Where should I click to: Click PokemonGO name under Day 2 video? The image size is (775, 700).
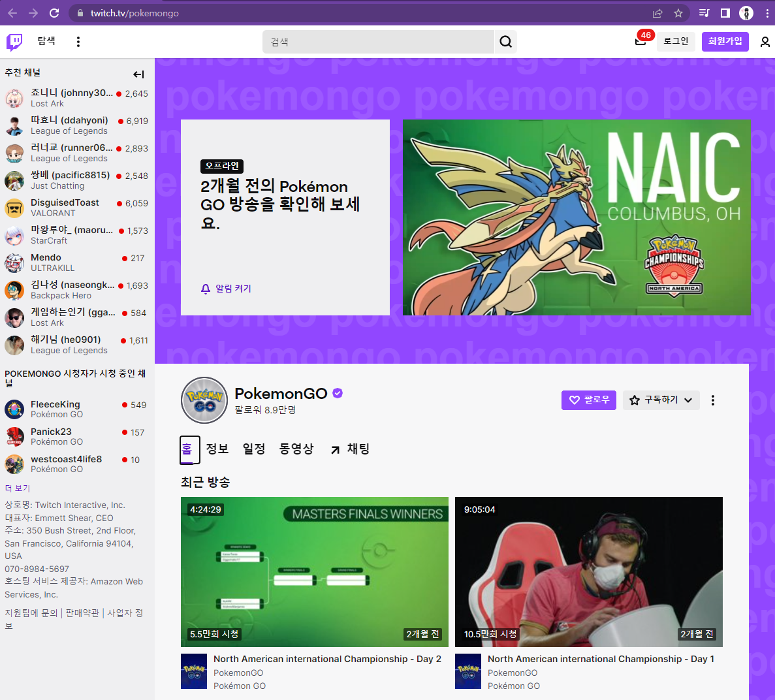(x=238, y=673)
